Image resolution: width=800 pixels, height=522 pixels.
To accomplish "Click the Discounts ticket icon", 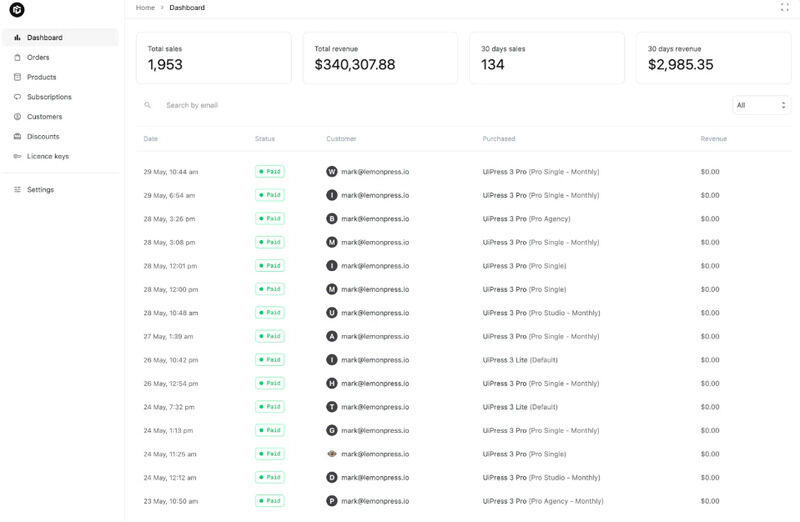I will tap(17, 136).
